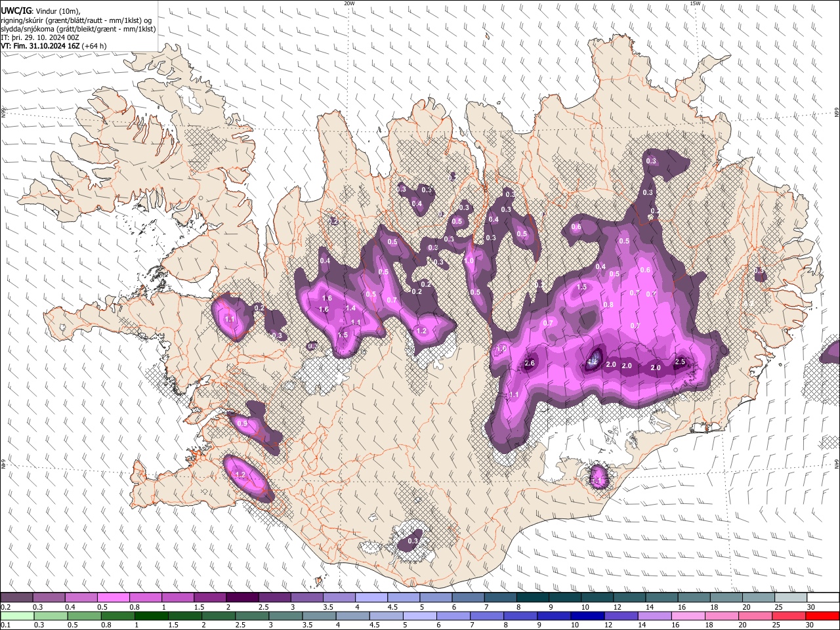Click the '(+64 h)' forecast offset text
840x630 pixels.
(94, 46)
